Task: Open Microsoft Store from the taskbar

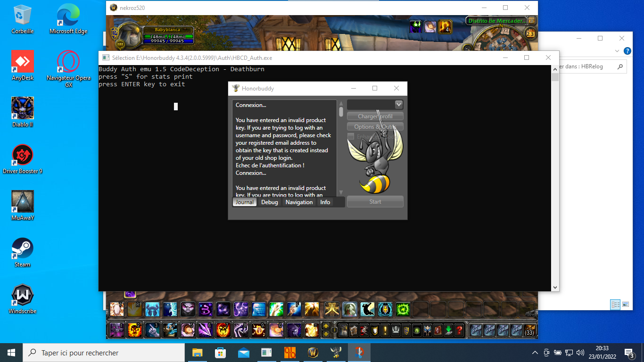Action: [x=220, y=353]
